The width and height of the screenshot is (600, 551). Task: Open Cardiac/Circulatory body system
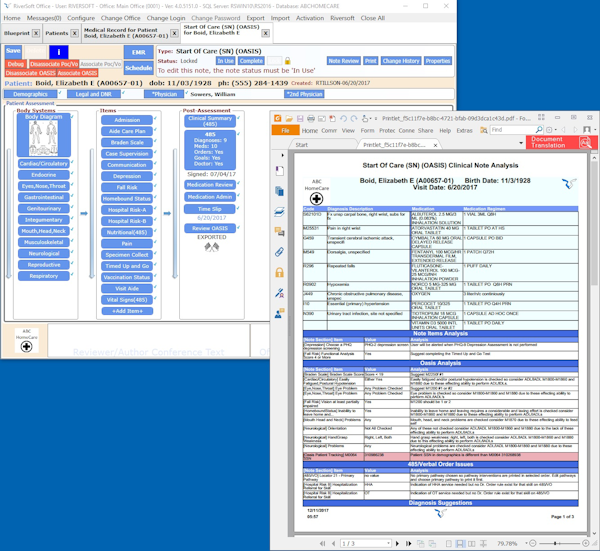(44, 164)
